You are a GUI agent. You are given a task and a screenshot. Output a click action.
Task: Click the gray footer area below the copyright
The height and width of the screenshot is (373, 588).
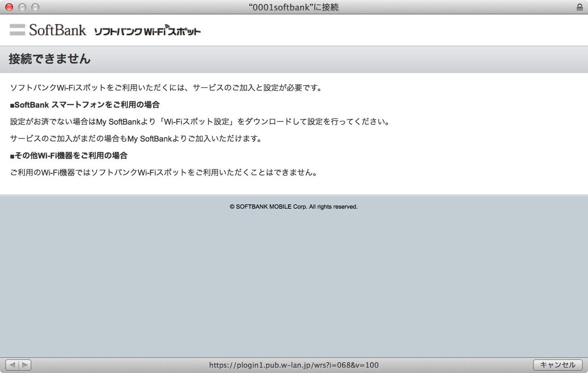294,283
